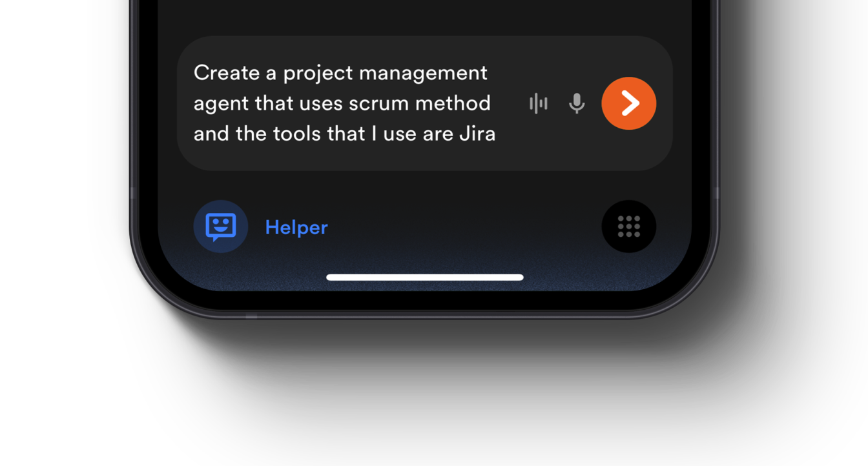This screenshot has height=466, width=868.
Task: Activate the microphone for dictation
Action: point(577,103)
